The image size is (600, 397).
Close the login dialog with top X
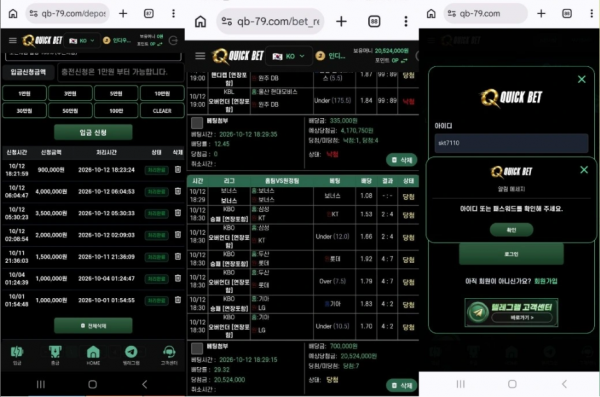click(582, 79)
